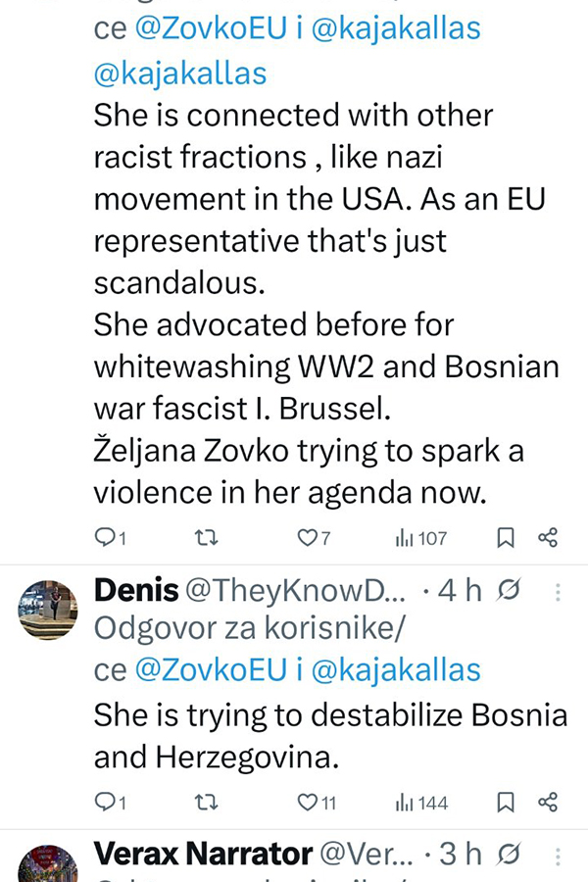
Task: Bookmark Denis's tweet
Action: click(x=506, y=803)
